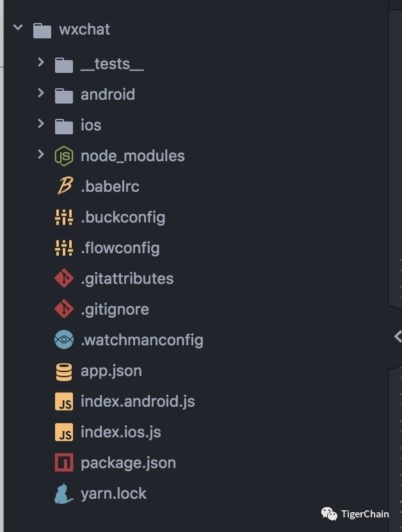Expand the ios folder arrow
This screenshot has height=532, width=402.
[x=41, y=123]
